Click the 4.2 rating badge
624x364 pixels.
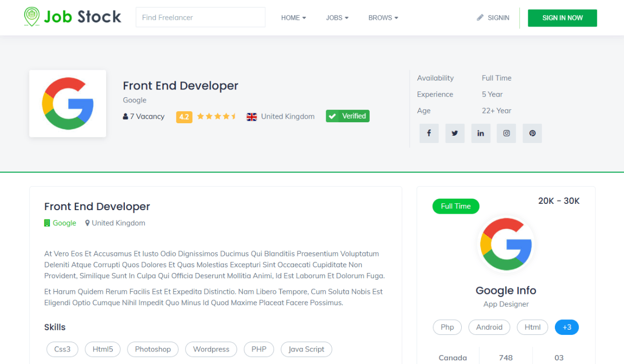[x=184, y=117]
